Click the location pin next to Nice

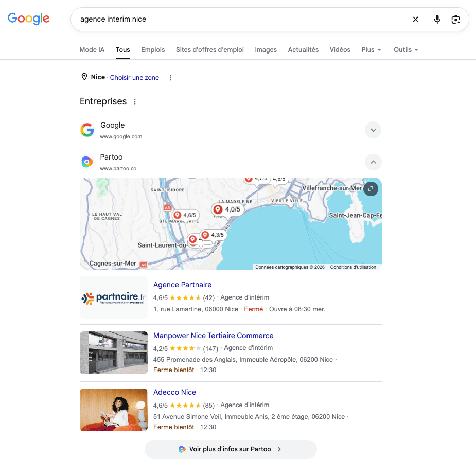(x=84, y=77)
